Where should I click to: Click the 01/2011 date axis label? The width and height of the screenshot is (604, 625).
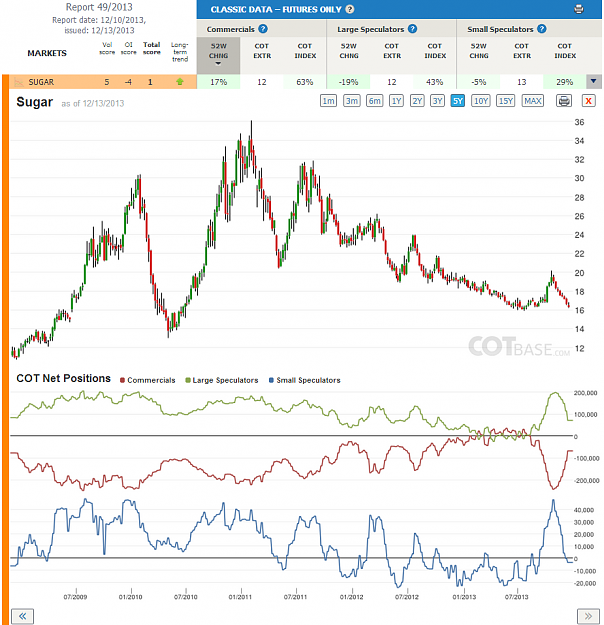click(240, 597)
